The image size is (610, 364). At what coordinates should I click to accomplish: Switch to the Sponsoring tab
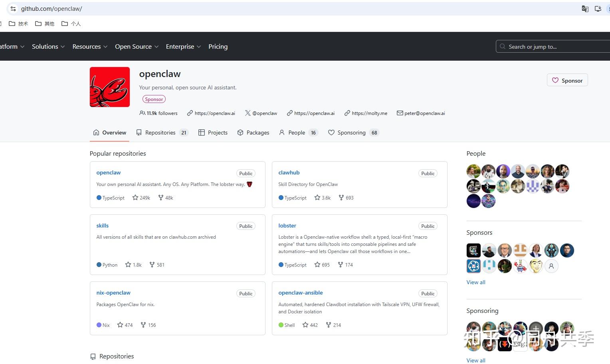click(353, 133)
